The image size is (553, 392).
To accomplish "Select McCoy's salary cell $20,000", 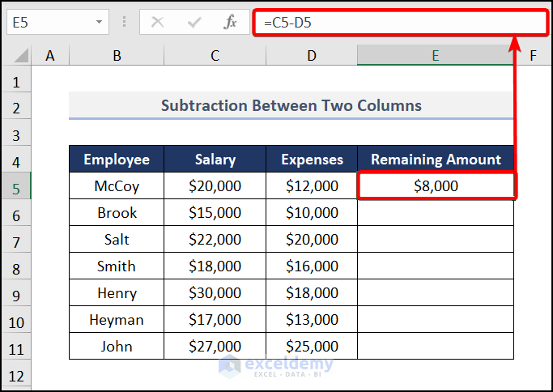I will tap(215, 186).
